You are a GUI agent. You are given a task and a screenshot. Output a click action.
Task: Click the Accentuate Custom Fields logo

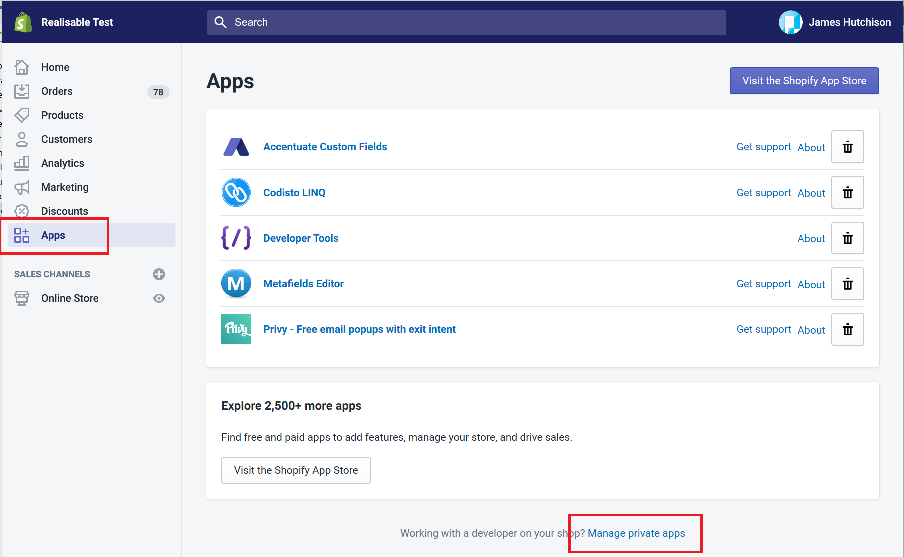236,147
